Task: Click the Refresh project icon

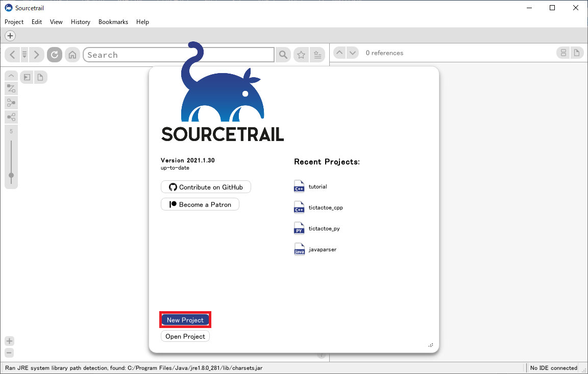Action: coord(54,54)
